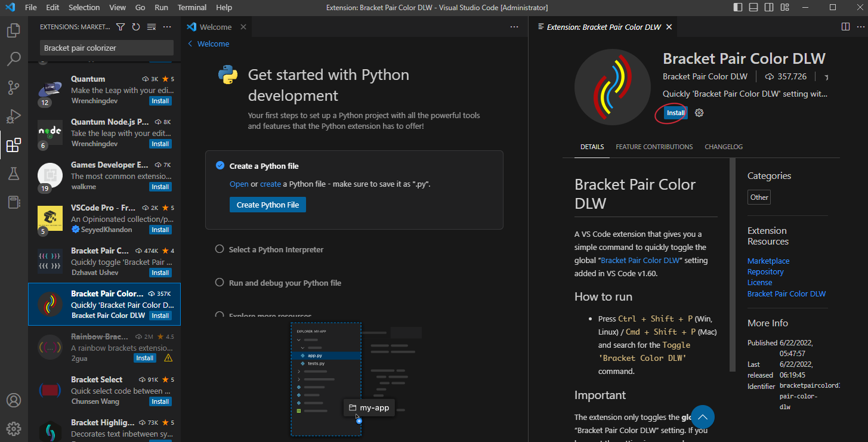Select the Quantum Node.js extension in list

[104, 132]
